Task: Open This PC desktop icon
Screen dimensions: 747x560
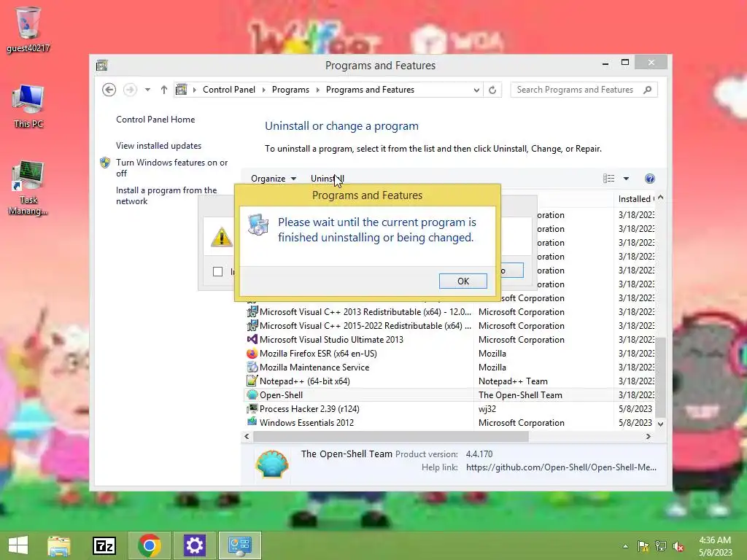Action: [28, 106]
